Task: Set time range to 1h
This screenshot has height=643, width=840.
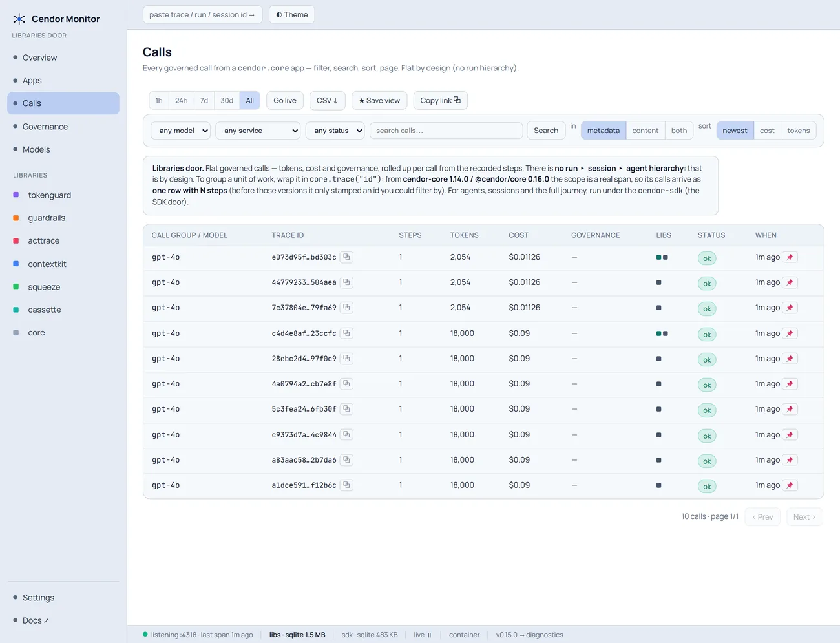Action: point(159,101)
